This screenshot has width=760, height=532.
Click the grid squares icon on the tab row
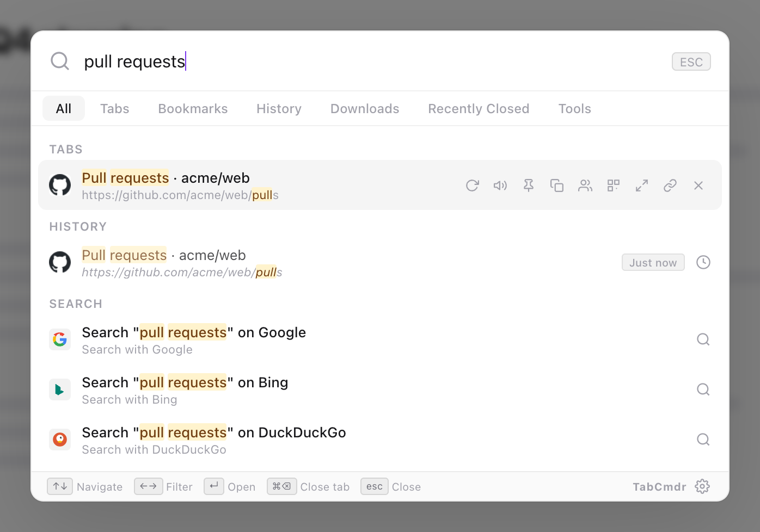[614, 185]
